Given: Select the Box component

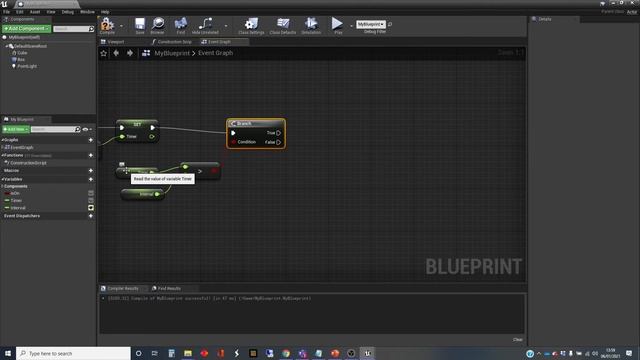Looking at the screenshot, I should pyautogui.click(x=21, y=59).
